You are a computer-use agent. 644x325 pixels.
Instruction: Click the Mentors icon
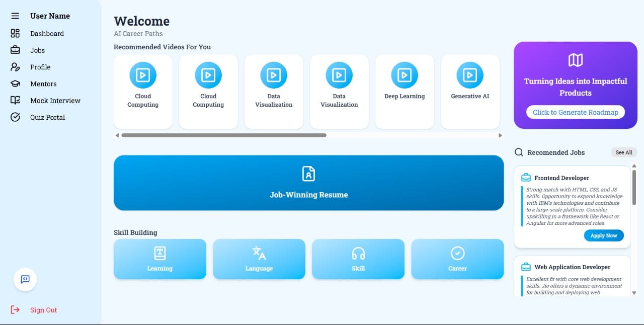15,84
